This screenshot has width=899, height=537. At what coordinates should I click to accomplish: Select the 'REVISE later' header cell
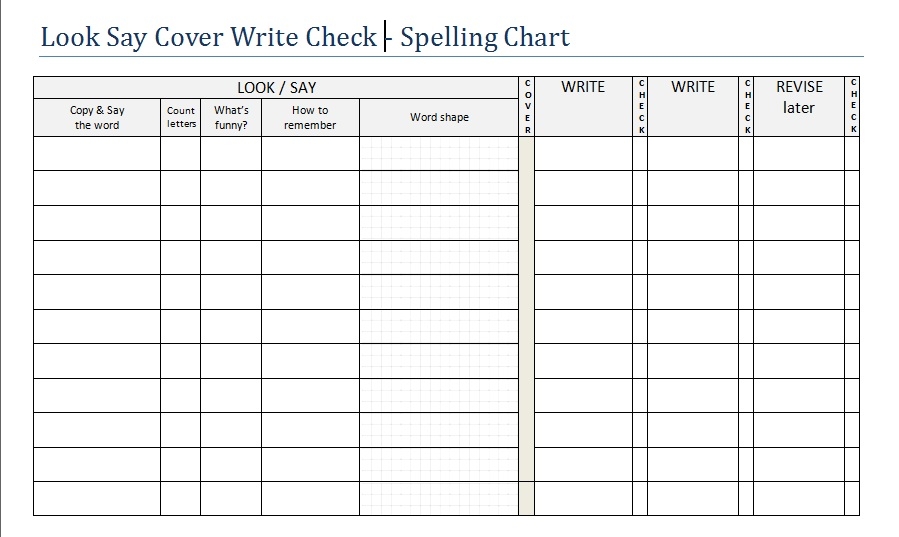coord(799,97)
